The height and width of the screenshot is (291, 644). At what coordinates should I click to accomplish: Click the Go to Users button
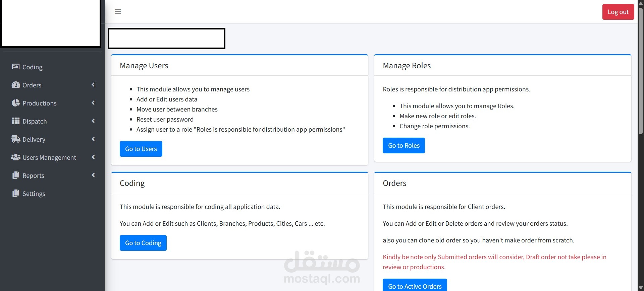pyautogui.click(x=141, y=149)
